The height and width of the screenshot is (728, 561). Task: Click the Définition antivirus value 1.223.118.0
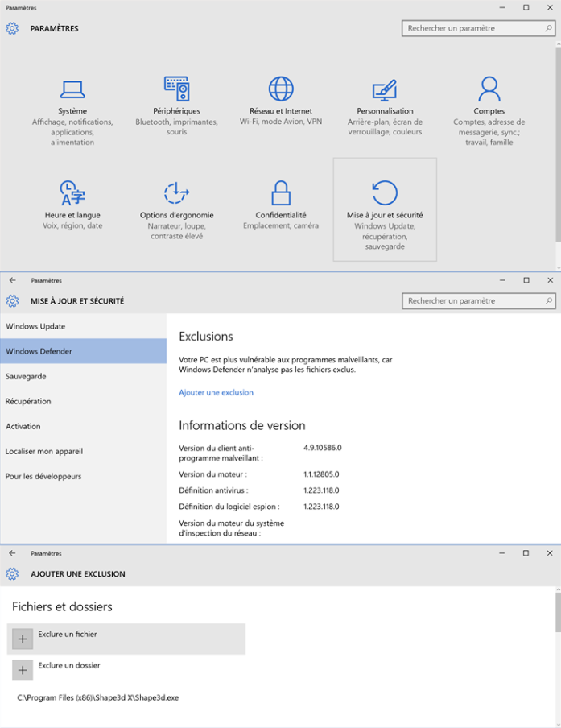point(321,490)
